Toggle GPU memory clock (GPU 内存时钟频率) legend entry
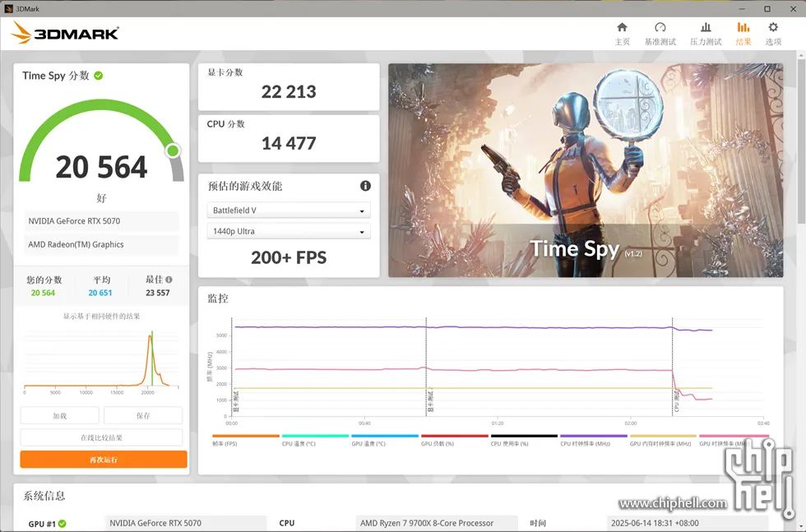This screenshot has height=532, width=806. click(x=663, y=440)
